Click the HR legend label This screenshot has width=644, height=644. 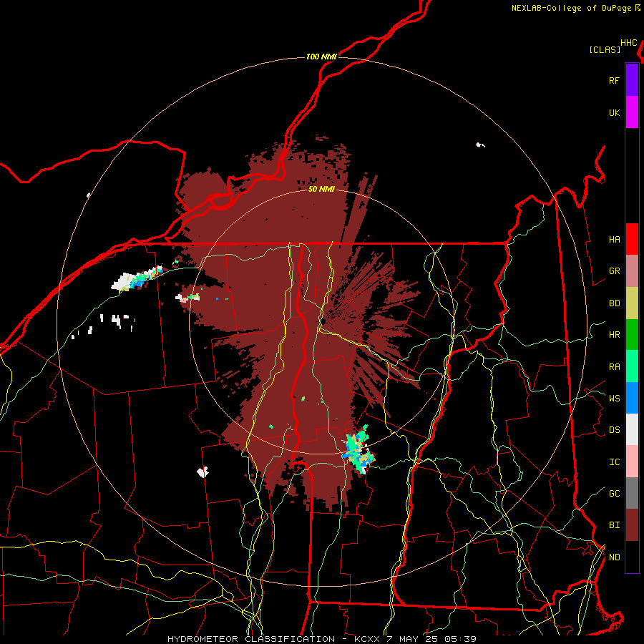[x=614, y=335]
